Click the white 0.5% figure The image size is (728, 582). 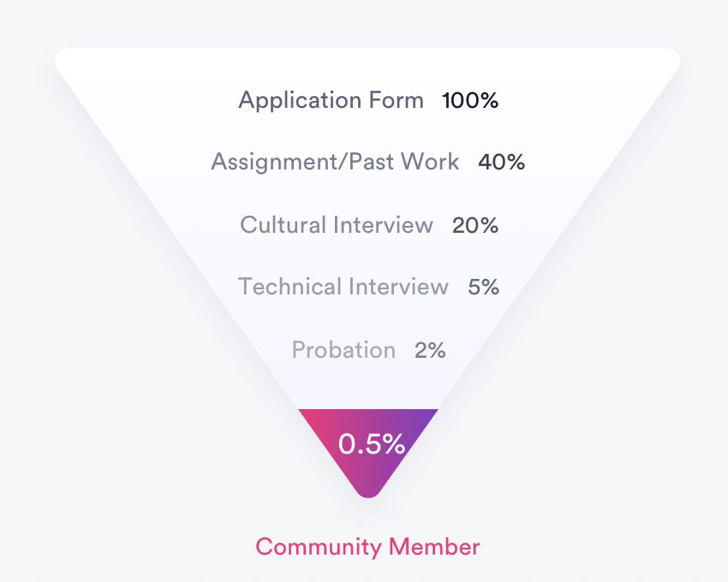tap(371, 443)
